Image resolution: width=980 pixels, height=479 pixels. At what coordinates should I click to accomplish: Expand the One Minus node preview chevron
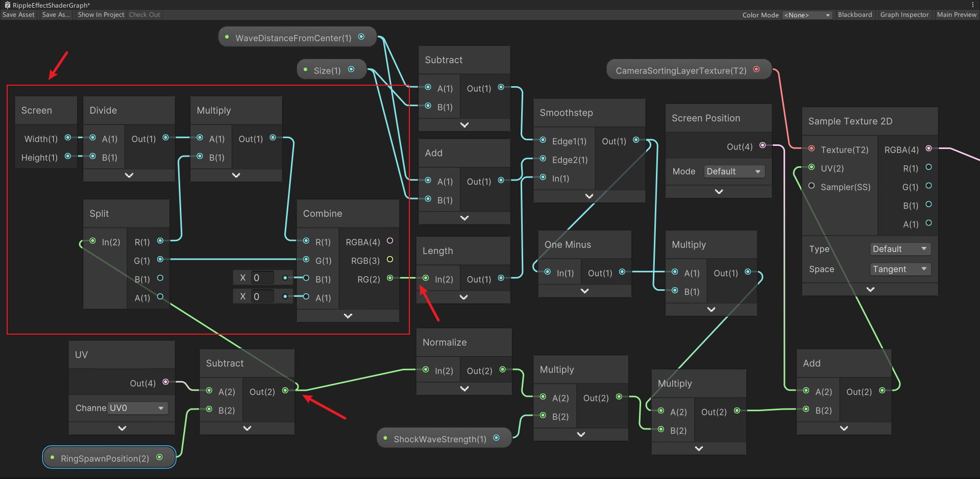point(585,291)
